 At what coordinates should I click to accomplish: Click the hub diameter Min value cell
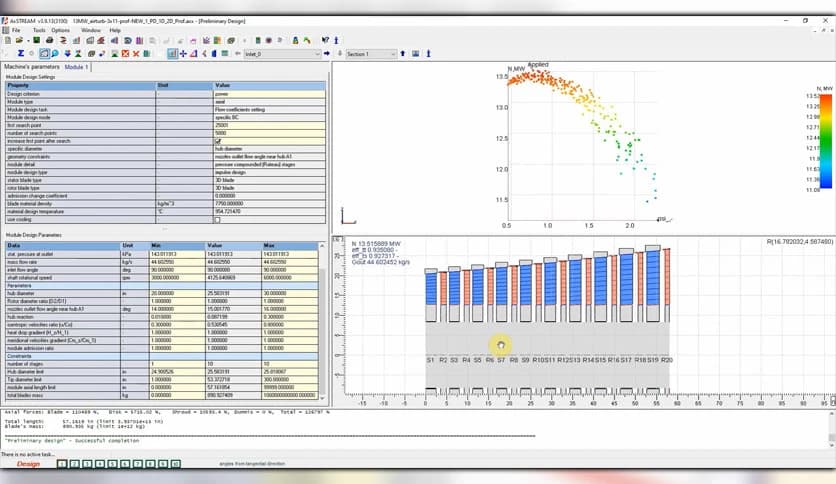click(177, 293)
